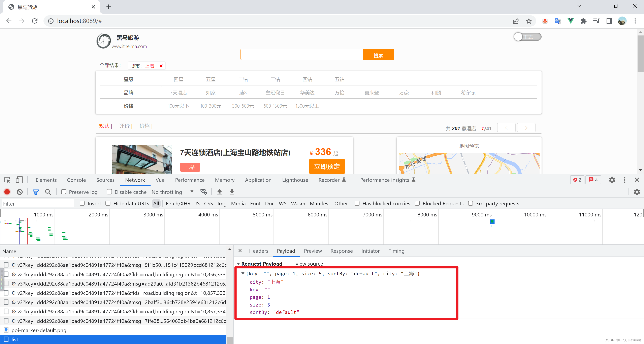
Task: Open network conditions wifi icon
Action: point(203,192)
